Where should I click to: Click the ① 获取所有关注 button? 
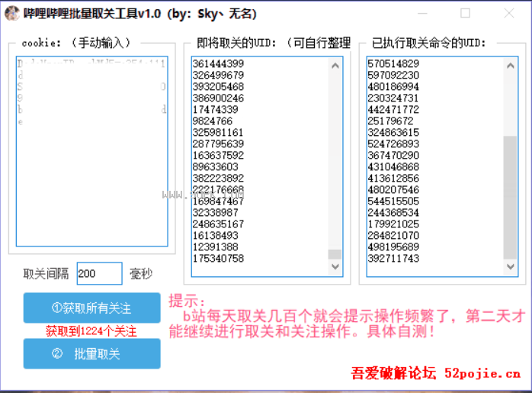point(92,308)
